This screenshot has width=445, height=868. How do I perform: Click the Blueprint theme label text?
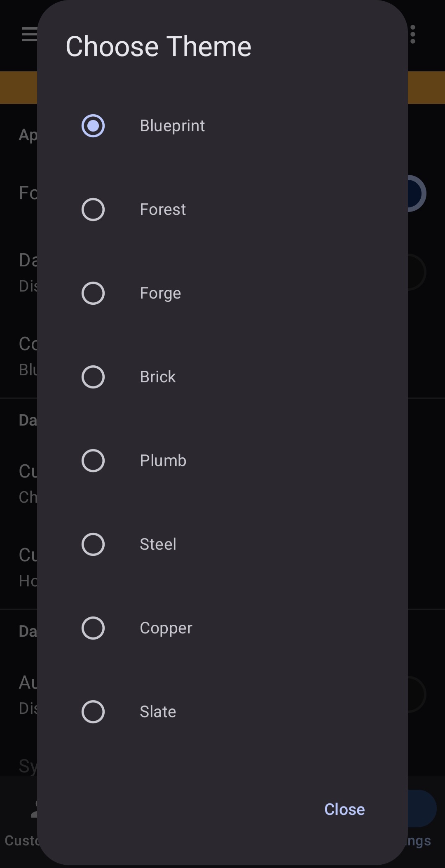[172, 125]
